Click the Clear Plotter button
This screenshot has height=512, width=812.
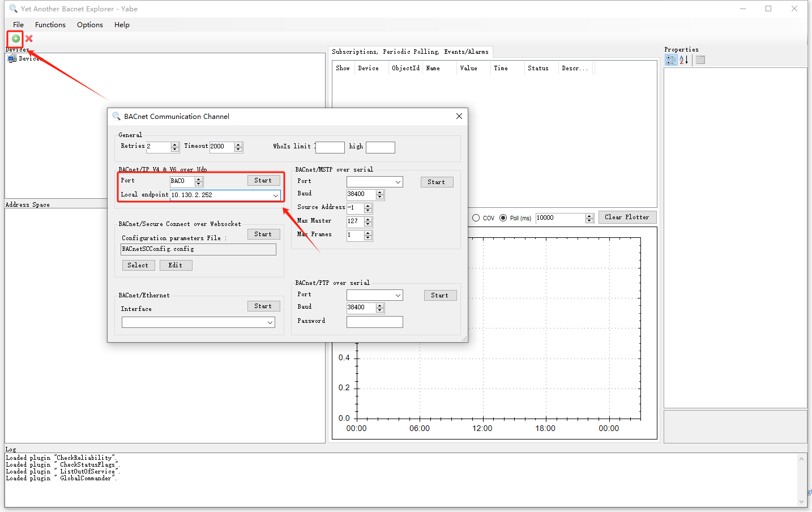point(627,217)
